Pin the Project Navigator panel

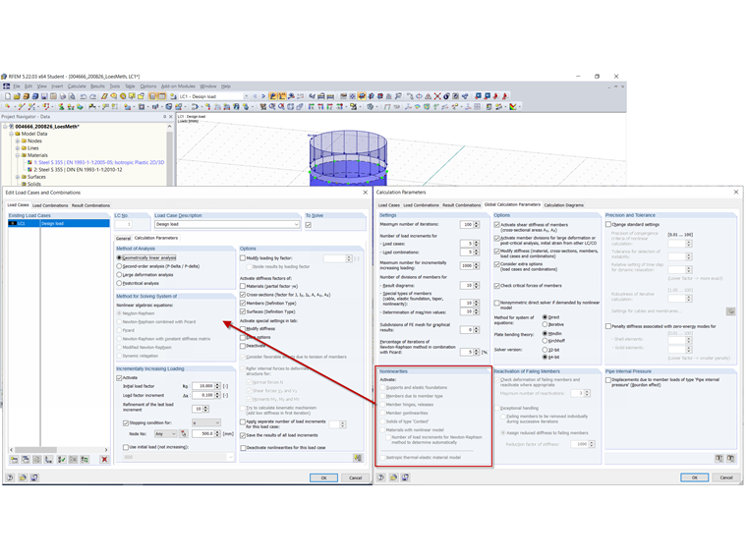coord(165,117)
